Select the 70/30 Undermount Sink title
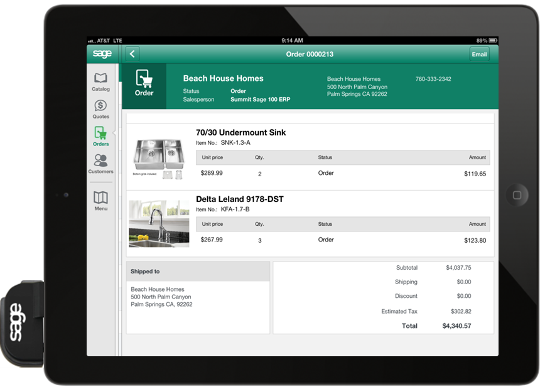545x392 pixels. 240,132
